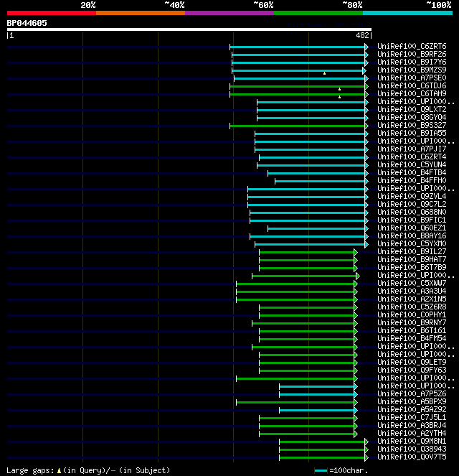The image size is (459, 476).
Task: Open the UniRef100_C6TAH9 entry
Action: [412, 93]
